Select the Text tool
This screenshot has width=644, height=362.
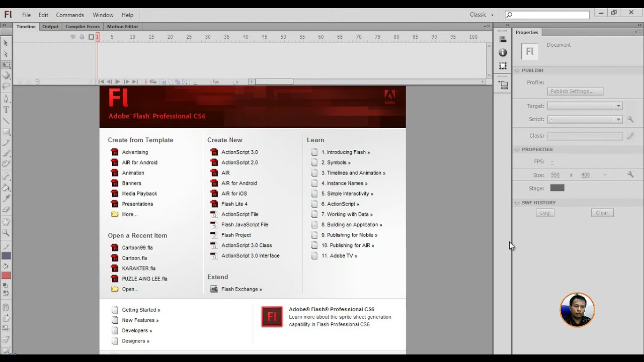click(6, 110)
